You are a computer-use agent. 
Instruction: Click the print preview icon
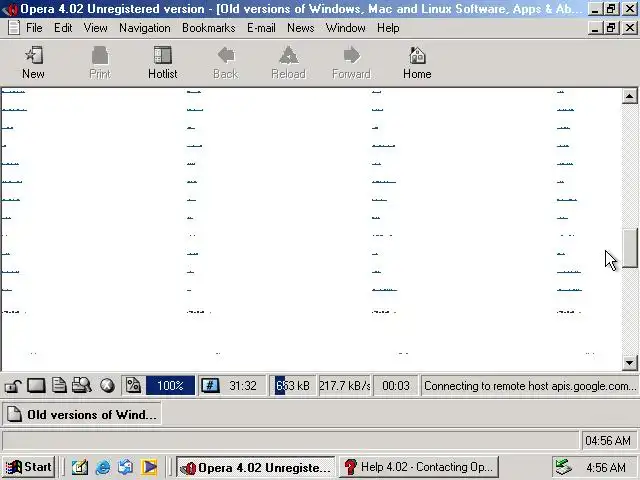(82, 386)
